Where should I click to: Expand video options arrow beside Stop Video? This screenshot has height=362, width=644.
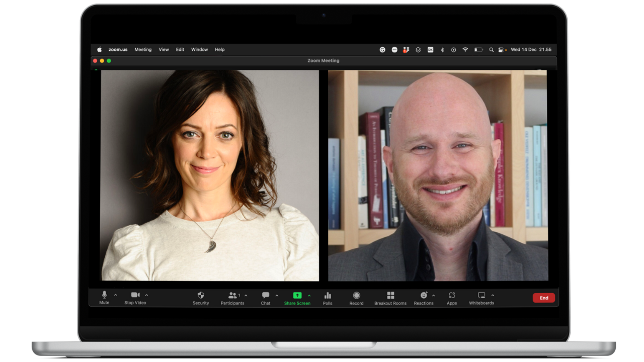[x=146, y=295]
